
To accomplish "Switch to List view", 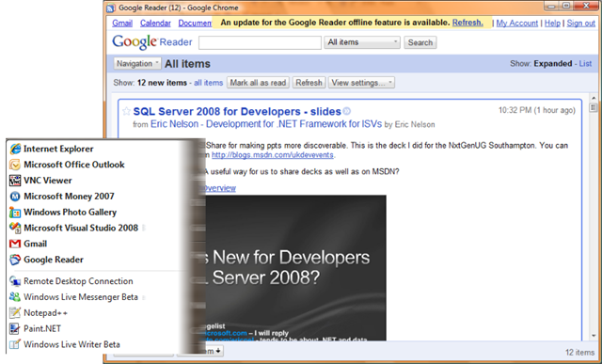I will click(x=585, y=64).
